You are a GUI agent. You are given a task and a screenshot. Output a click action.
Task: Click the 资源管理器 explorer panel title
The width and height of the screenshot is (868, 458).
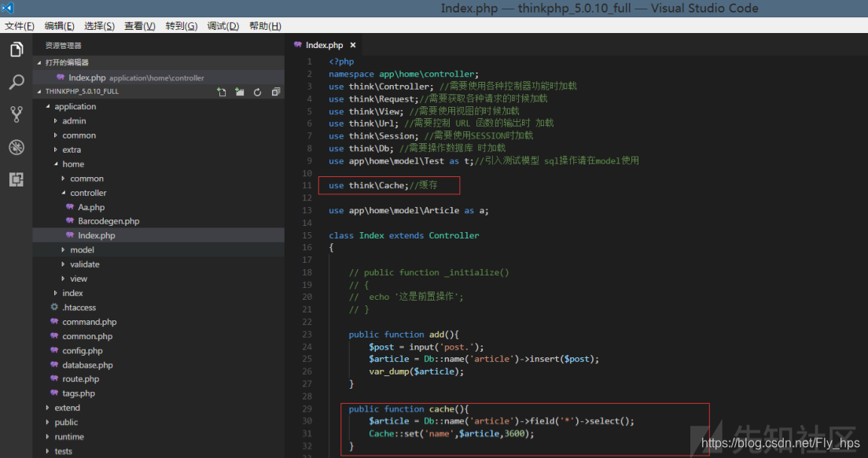63,46
